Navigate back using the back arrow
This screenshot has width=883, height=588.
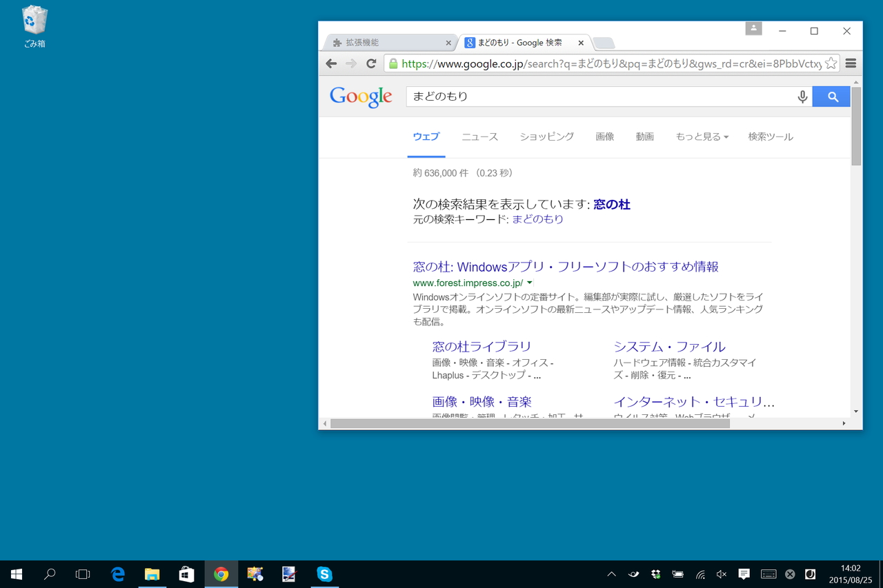[331, 63]
